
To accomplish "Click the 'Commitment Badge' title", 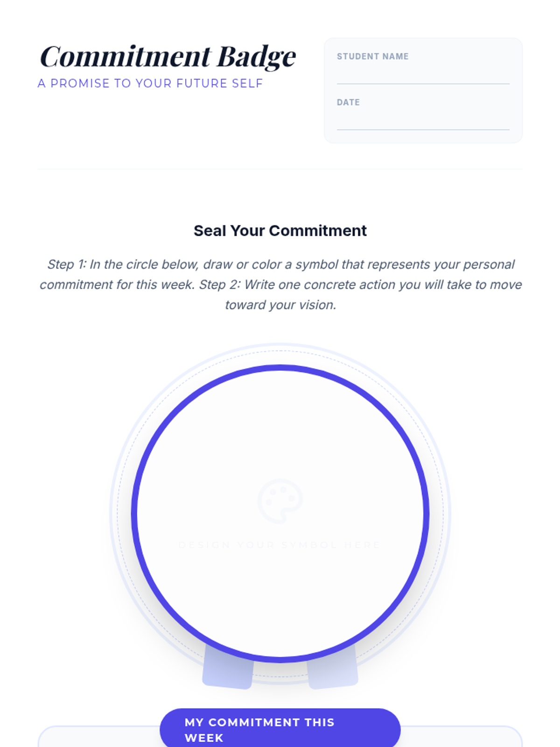I will (x=168, y=57).
